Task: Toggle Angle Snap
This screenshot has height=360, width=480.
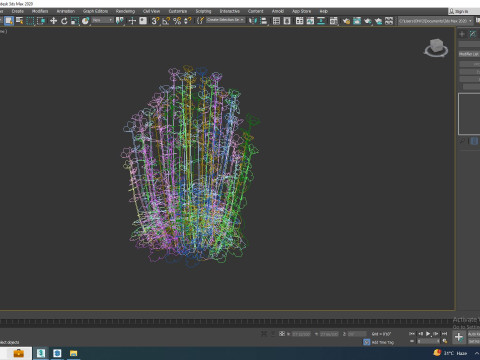Action: (x=166, y=21)
